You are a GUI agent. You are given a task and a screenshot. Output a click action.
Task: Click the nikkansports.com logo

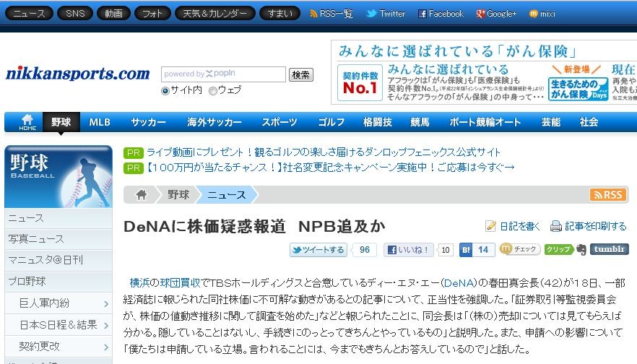(x=77, y=74)
